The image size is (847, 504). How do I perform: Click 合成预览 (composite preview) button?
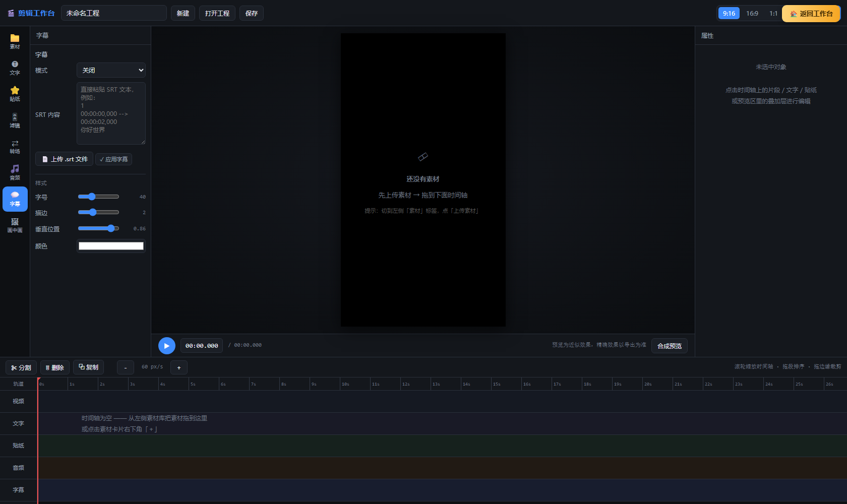tap(670, 346)
